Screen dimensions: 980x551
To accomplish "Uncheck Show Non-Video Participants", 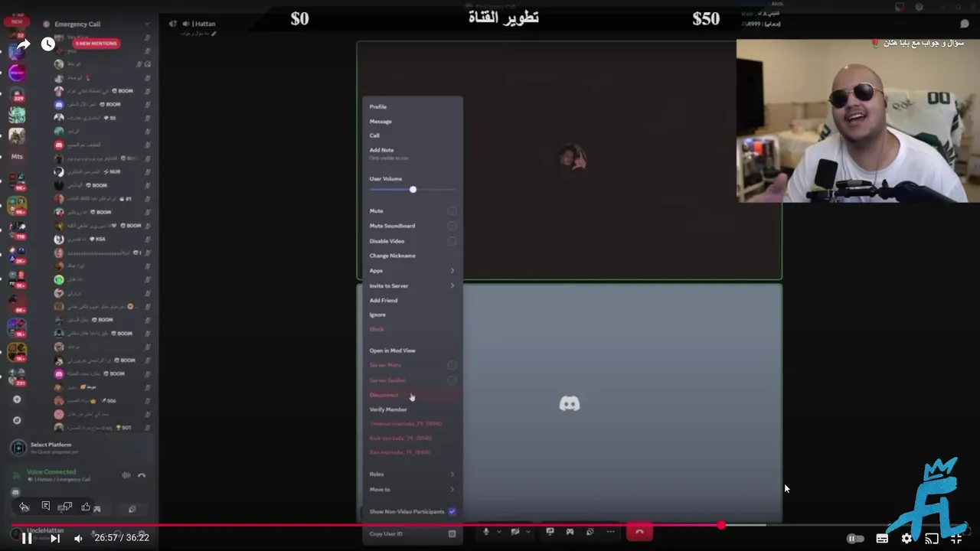I will coord(452,511).
